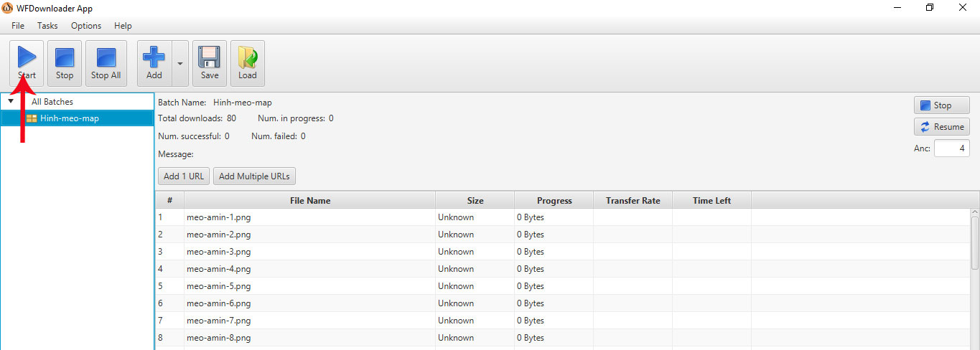
Task: Click the Stop All toolbar icon
Action: coord(106,57)
